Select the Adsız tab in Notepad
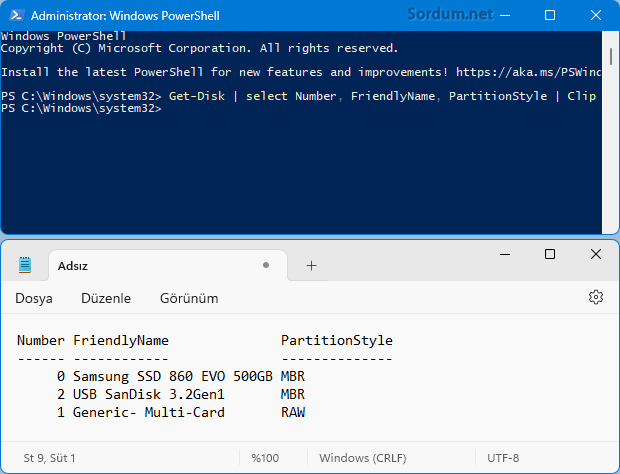620x474 pixels. [x=168, y=265]
